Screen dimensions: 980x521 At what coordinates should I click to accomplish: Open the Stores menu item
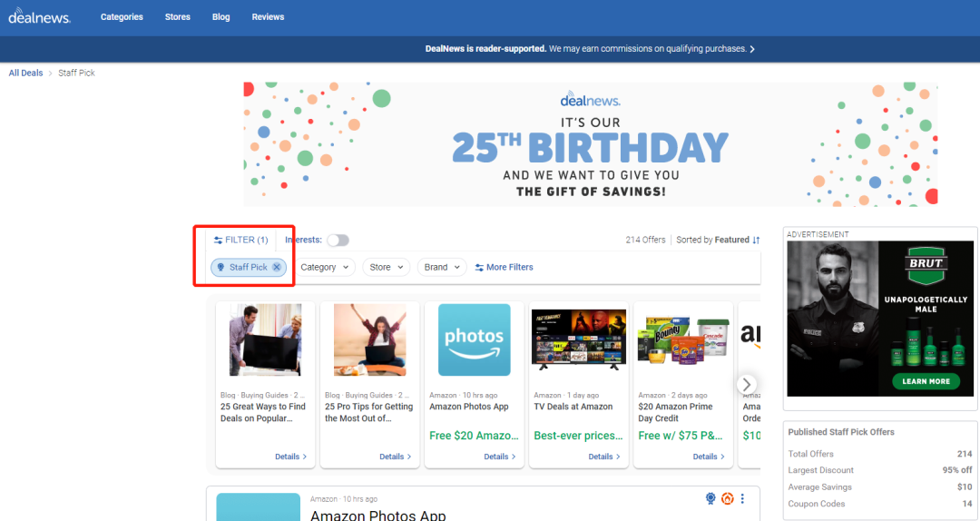(x=178, y=17)
